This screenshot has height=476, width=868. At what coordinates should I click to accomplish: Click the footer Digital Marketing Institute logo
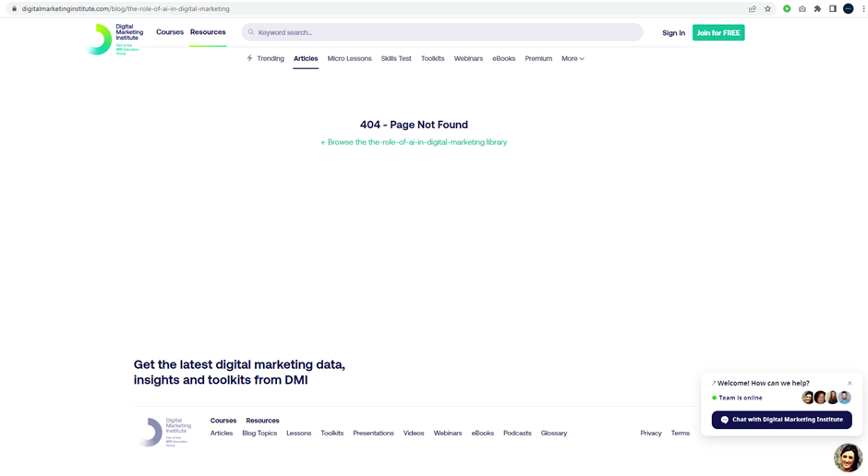[x=164, y=432]
